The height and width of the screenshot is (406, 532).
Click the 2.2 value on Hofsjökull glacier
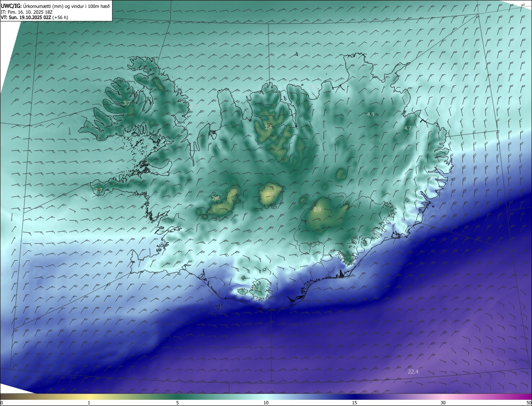pyautogui.click(x=271, y=194)
